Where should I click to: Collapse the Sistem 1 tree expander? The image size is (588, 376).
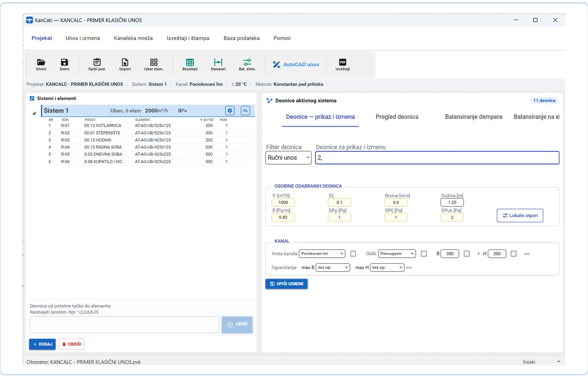pyautogui.click(x=34, y=113)
